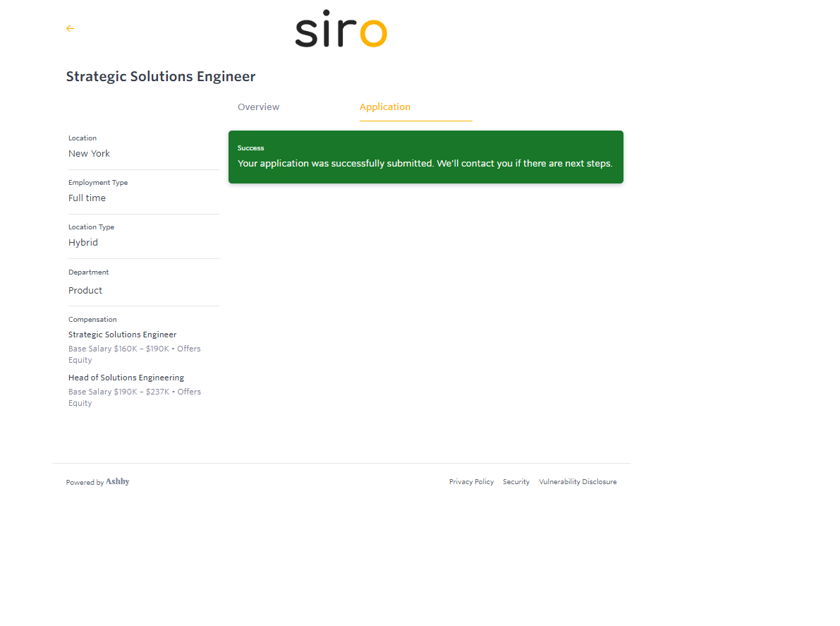Open the Vulnerability Disclosure link
The image size is (840, 626).
(x=578, y=482)
